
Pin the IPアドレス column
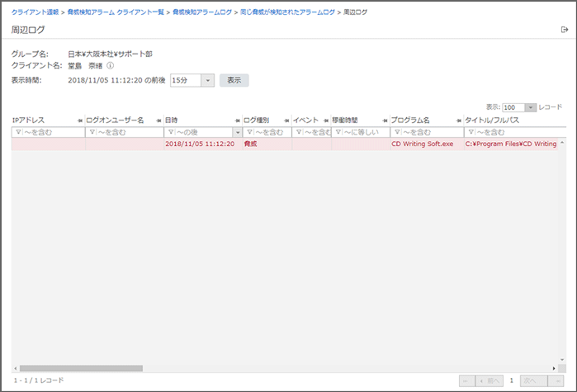[x=80, y=120]
